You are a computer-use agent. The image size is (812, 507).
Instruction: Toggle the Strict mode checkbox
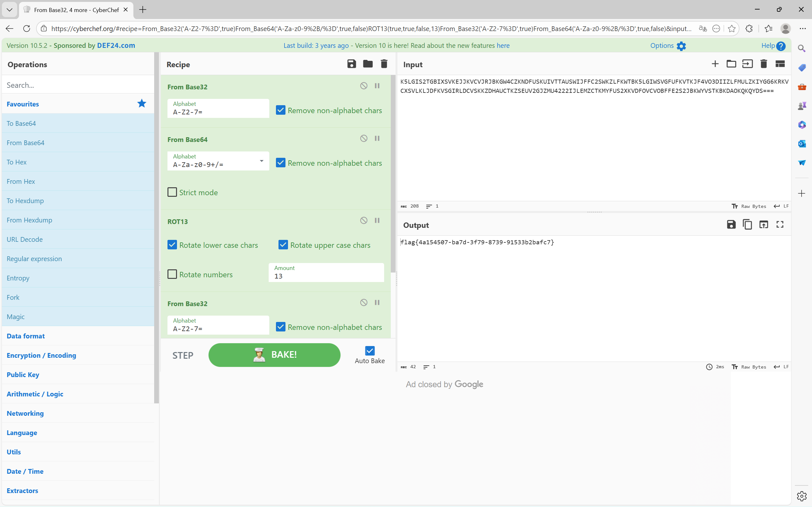tap(172, 192)
